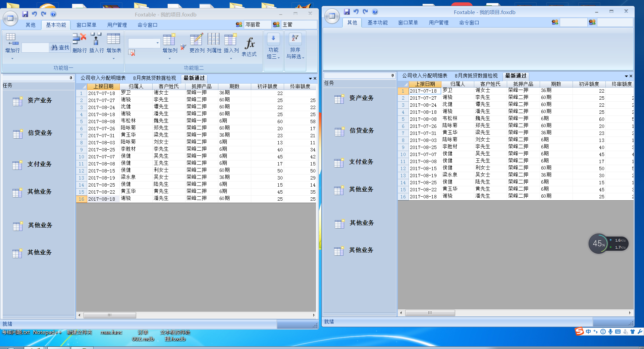Click the role icon beside 主管

pyautogui.click(x=276, y=24)
